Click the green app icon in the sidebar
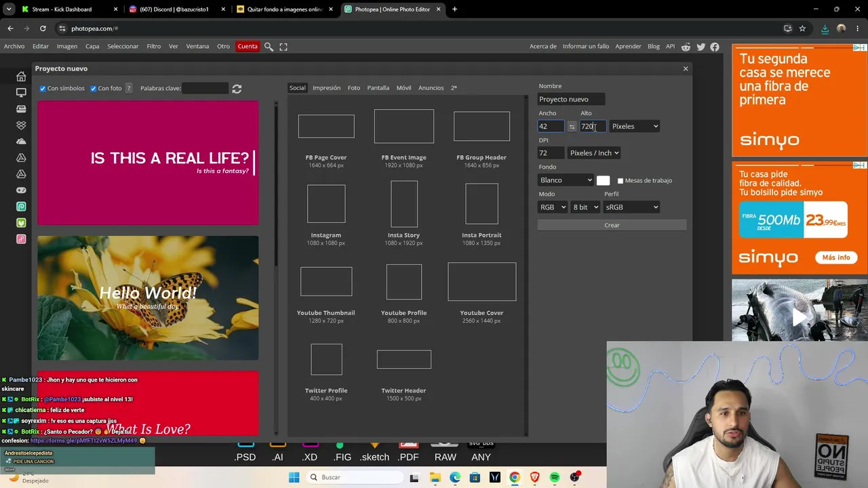The height and width of the screenshot is (488, 868). coord(21,223)
